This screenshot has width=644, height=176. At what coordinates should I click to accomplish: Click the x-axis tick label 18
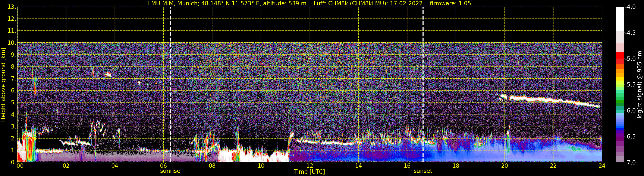(456, 166)
